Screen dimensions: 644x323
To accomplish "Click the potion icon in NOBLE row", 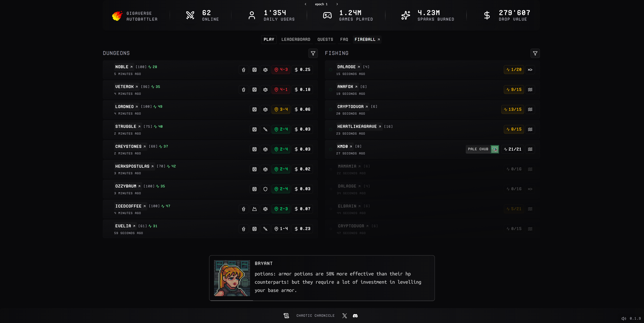I will tap(243, 70).
